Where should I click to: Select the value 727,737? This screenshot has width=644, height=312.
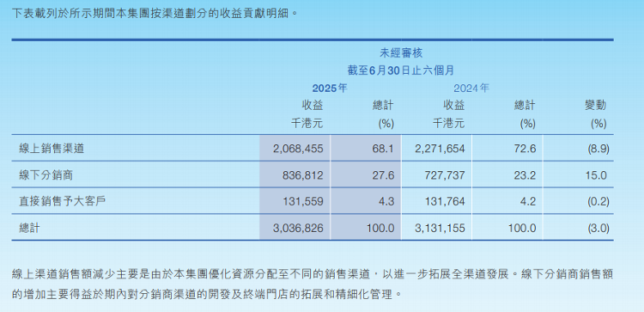pos(444,175)
